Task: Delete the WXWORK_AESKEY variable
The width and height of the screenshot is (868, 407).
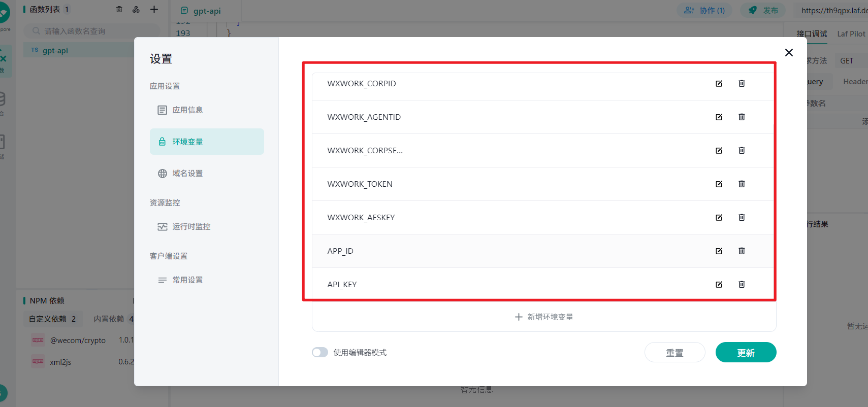Action: pyautogui.click(x=742, y=218)
